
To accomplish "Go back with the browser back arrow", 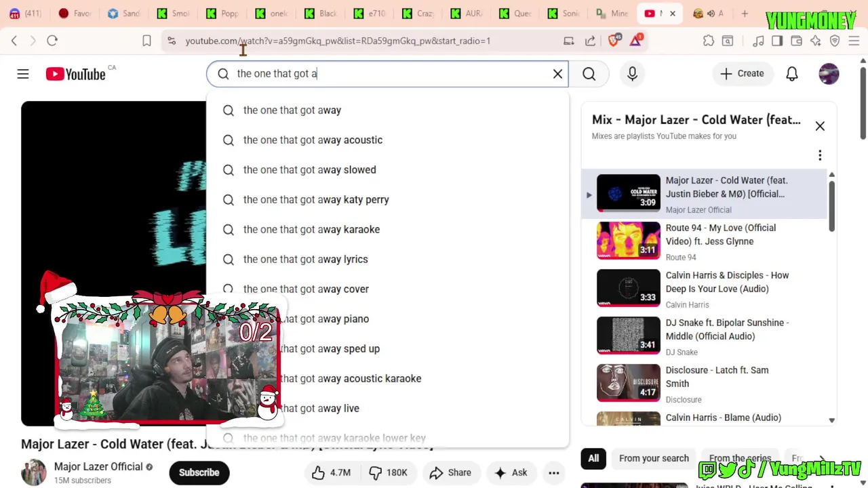I will click(x=14, y=41).
